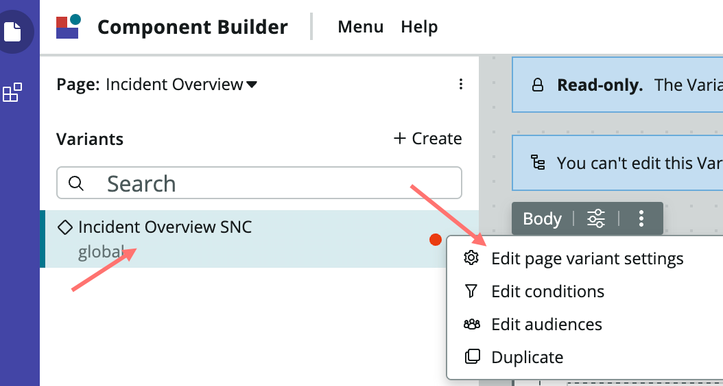Open Body settings sliders icon
The image size is (723, 386).
pyautogui.click(x=596, y=219)
